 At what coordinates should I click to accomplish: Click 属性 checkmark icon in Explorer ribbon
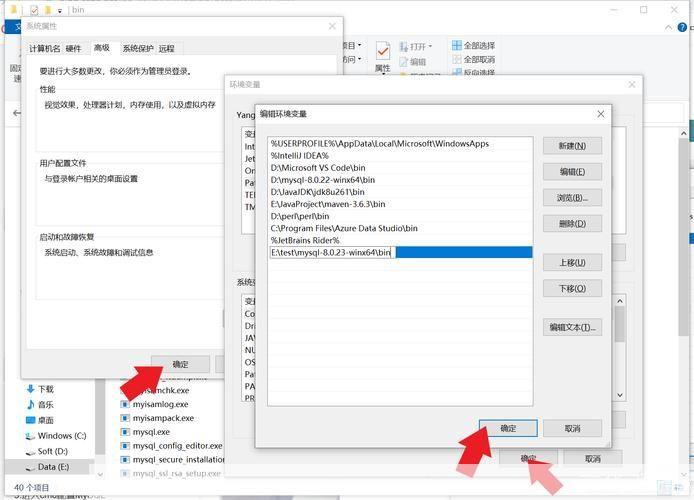[382, 52]
